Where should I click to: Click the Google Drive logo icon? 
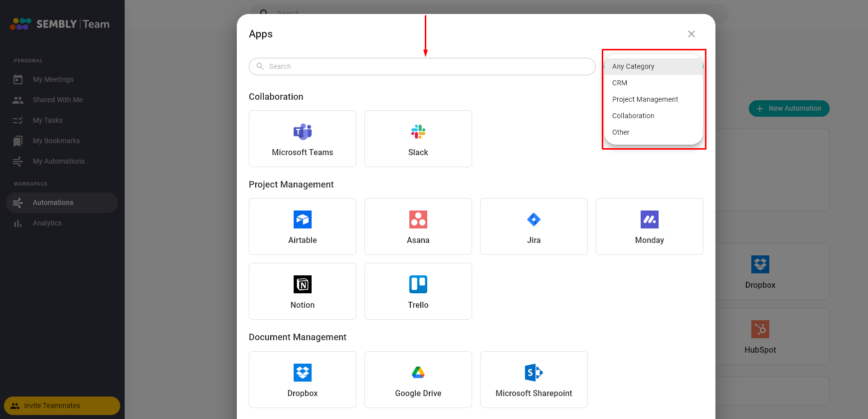[418, 373]
